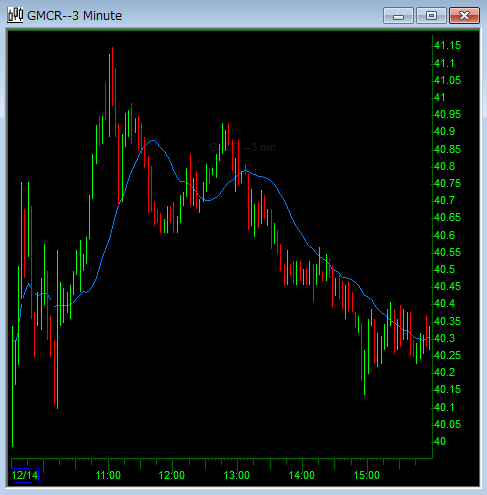Click the 13:00 time axis label

(237, 475)
